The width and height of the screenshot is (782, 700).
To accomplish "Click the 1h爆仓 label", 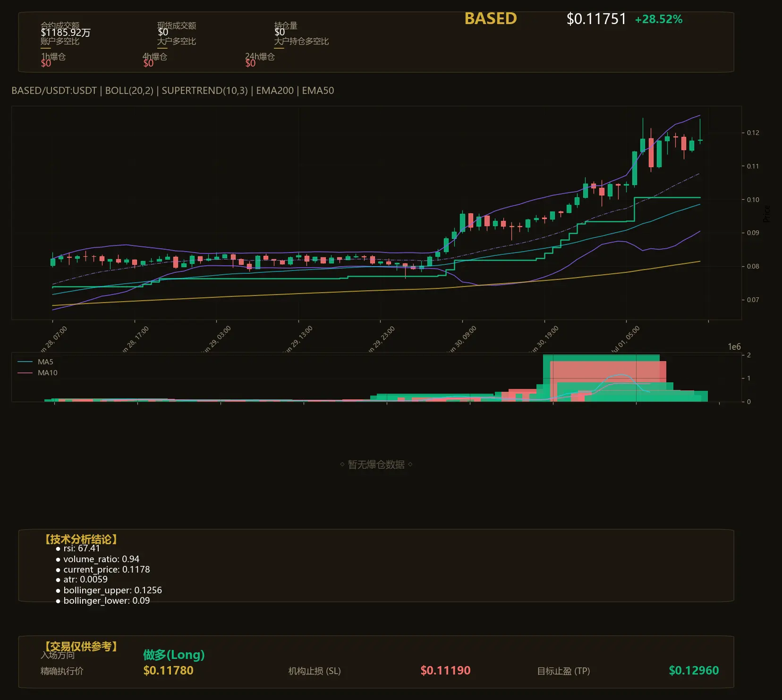I will pyautogui.click(x=53, y=57).
